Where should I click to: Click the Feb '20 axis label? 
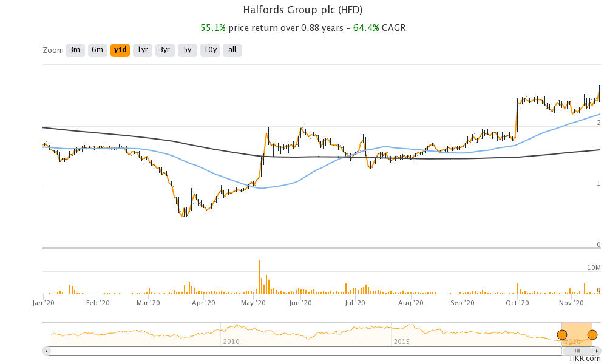pyautogui.click(x=98, y=303)
